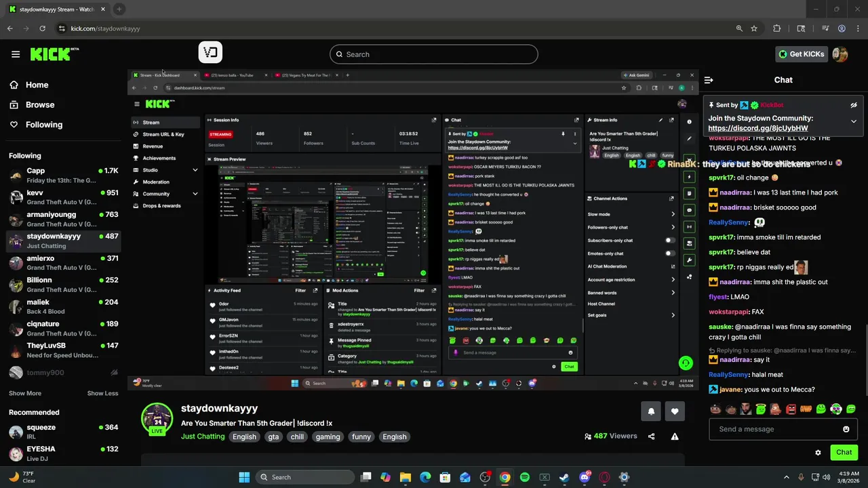Click the taskbar Search box
This screenshot has height=488, width=868.
(304, 477)
